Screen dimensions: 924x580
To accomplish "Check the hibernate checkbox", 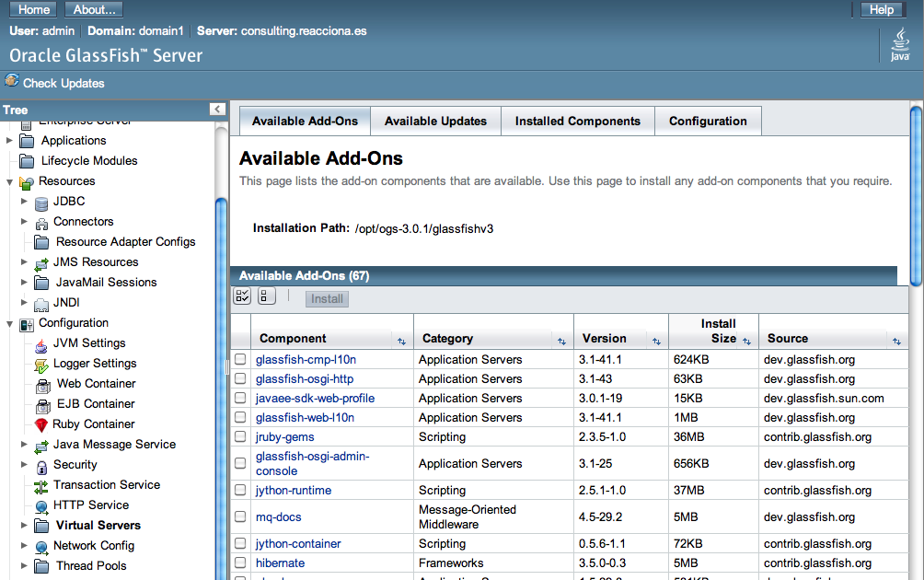I will point(240,563).
